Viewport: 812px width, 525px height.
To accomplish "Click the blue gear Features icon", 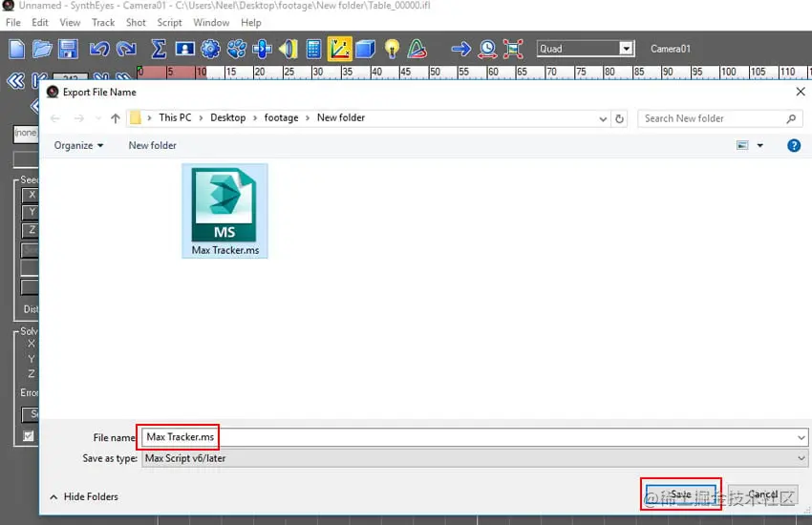I will [x=210, y=49].
